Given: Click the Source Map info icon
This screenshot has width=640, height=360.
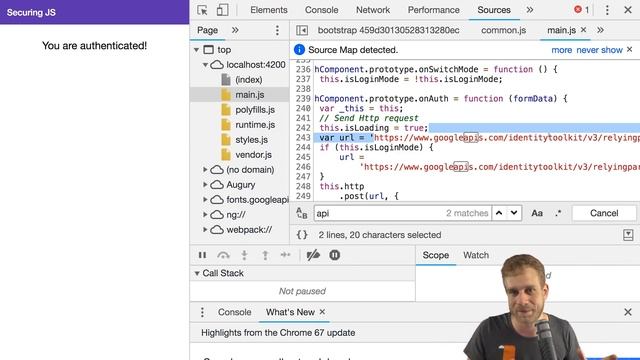Looking at the screenshot, I should 299,50.
